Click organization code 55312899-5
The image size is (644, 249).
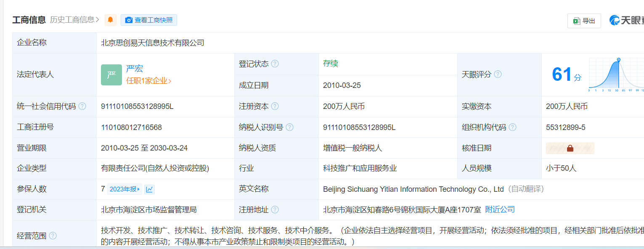pyautogui.click(x=566, y=127)
